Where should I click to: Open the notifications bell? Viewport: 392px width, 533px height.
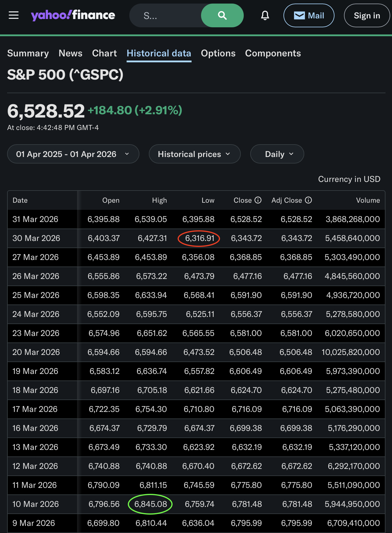(x=265, y=15)
